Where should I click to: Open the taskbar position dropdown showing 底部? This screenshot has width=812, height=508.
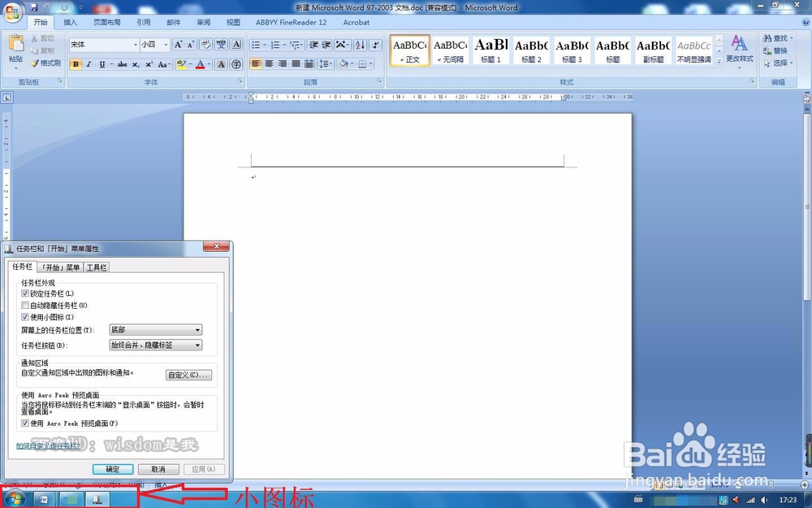(x=155, y=330)
